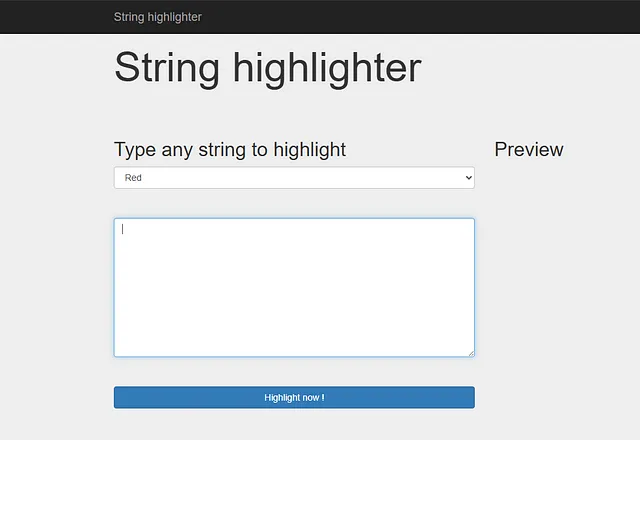Click the 'Type any string to highlight' heading
Screen dimensions: 640x510
click(x=230, y=150)
